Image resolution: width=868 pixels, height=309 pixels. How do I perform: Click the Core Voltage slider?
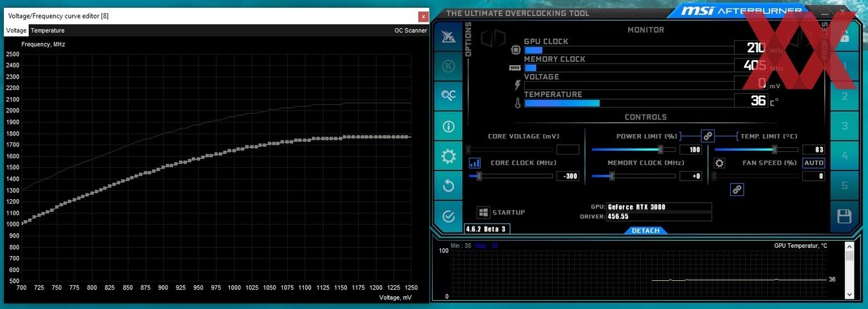pos(509,149)
